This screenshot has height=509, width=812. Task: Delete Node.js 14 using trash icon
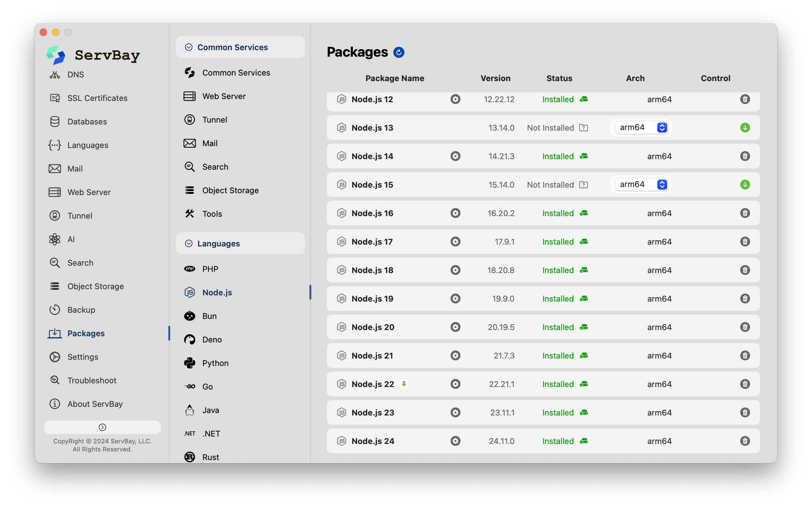point(745,156)
